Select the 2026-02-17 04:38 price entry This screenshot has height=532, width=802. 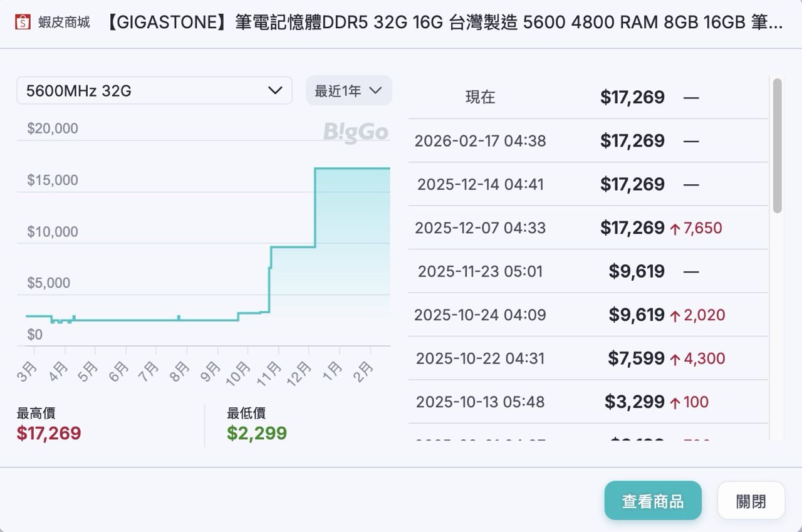[588, 141]
